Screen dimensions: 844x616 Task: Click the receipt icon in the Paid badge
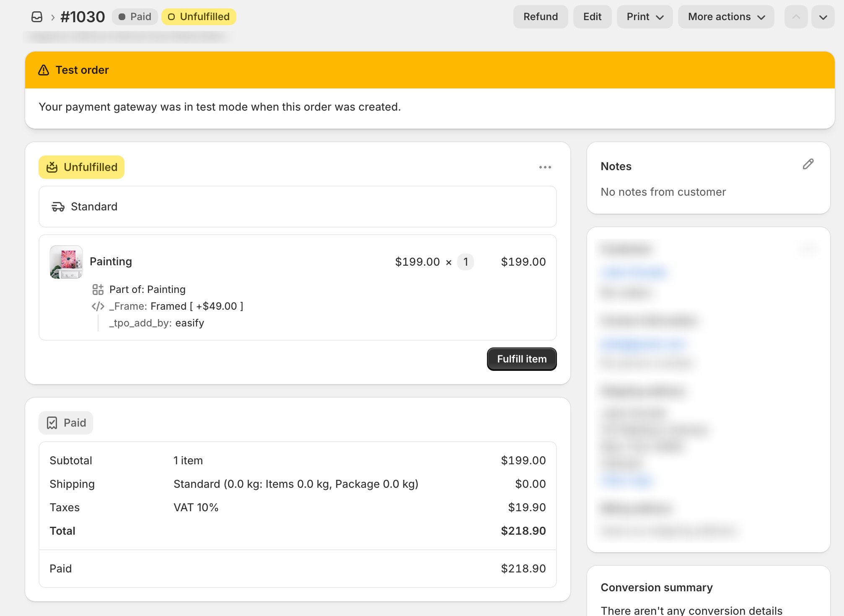[52, 422]
